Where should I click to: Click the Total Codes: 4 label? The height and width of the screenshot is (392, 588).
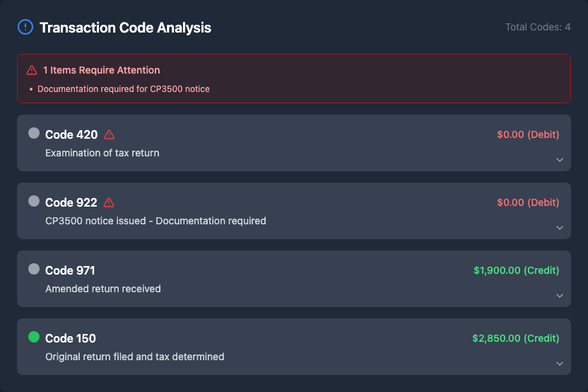[x=537, y=28]
